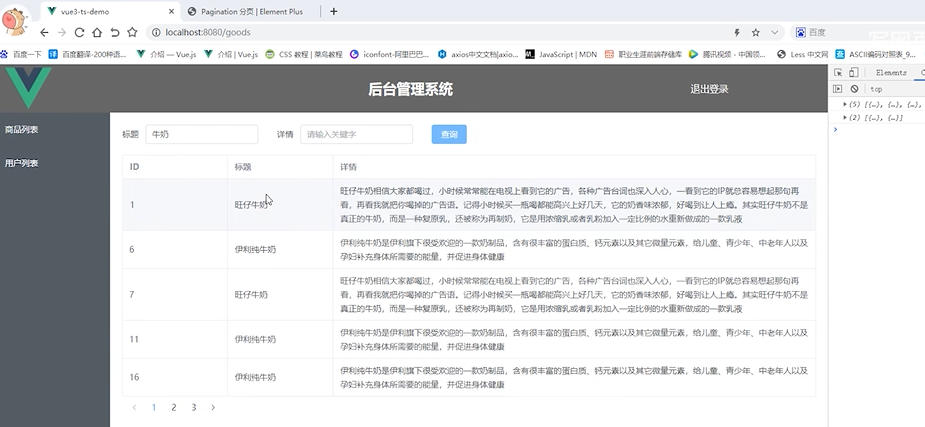Click the blue 查询 search button
Screen dimensions: 925x427
[449, 134]
